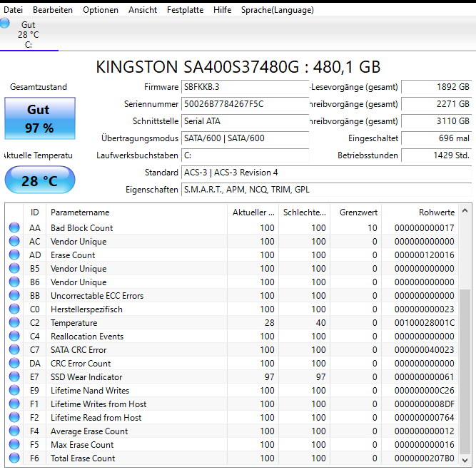Click status orb for SSD Wear Indicator
The height and width of the screenshot is (472, 476).
(x=14, y=376)
